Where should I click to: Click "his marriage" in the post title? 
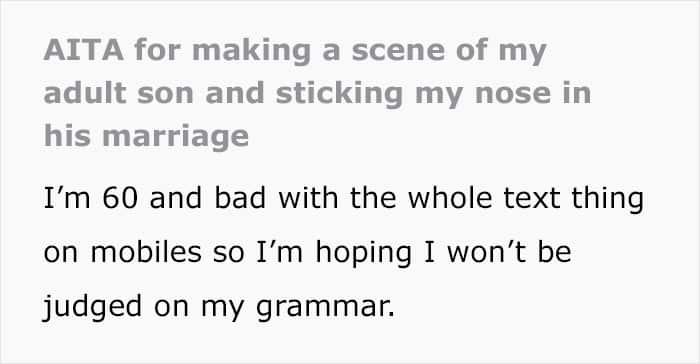pyautogui.click(x=146, y=137)
